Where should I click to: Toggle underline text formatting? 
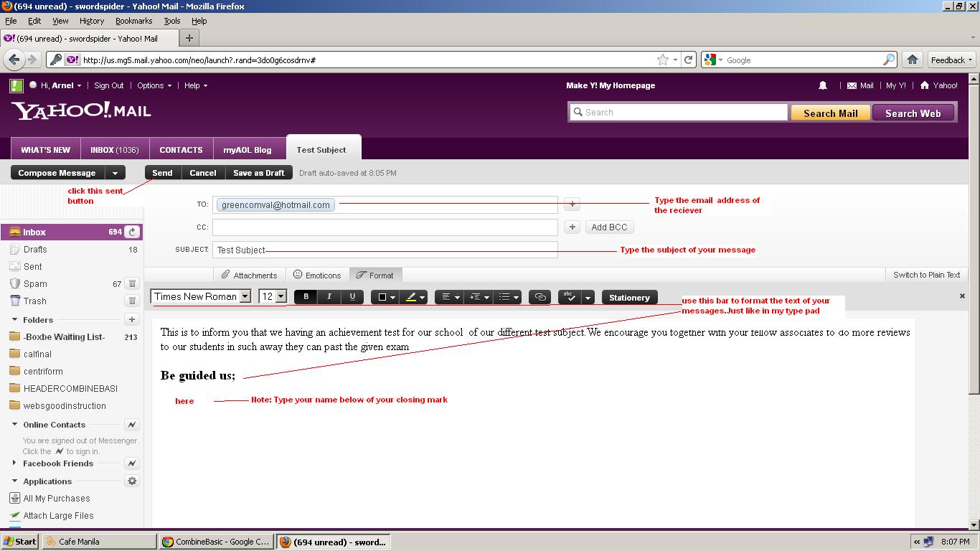click(352, 297)
